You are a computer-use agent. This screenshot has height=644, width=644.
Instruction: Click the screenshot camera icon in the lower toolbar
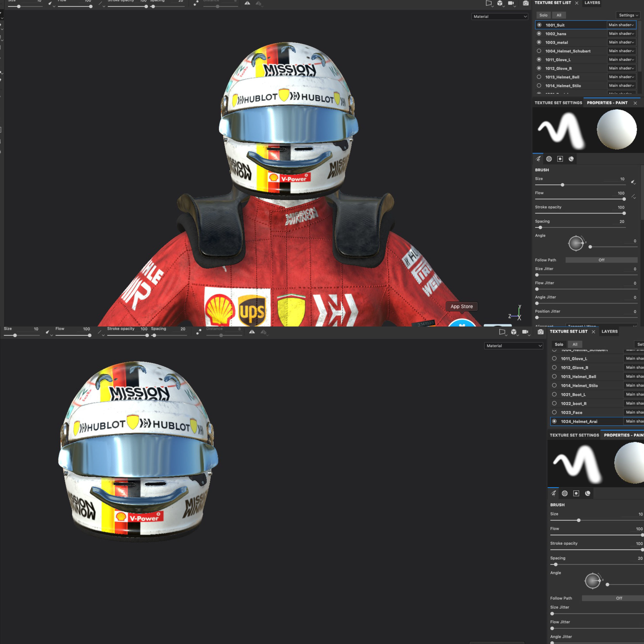[541, 332]
